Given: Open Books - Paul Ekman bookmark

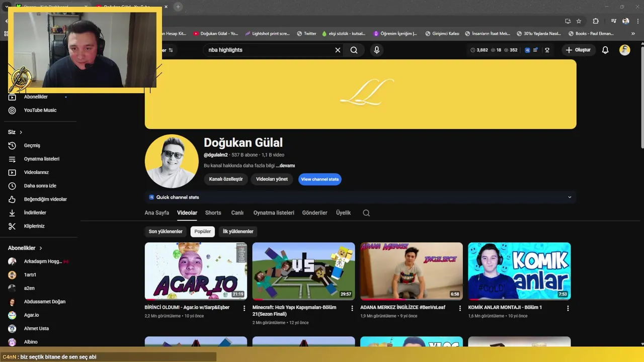Looking at the screenshot, I should click(x=591, y=34).
